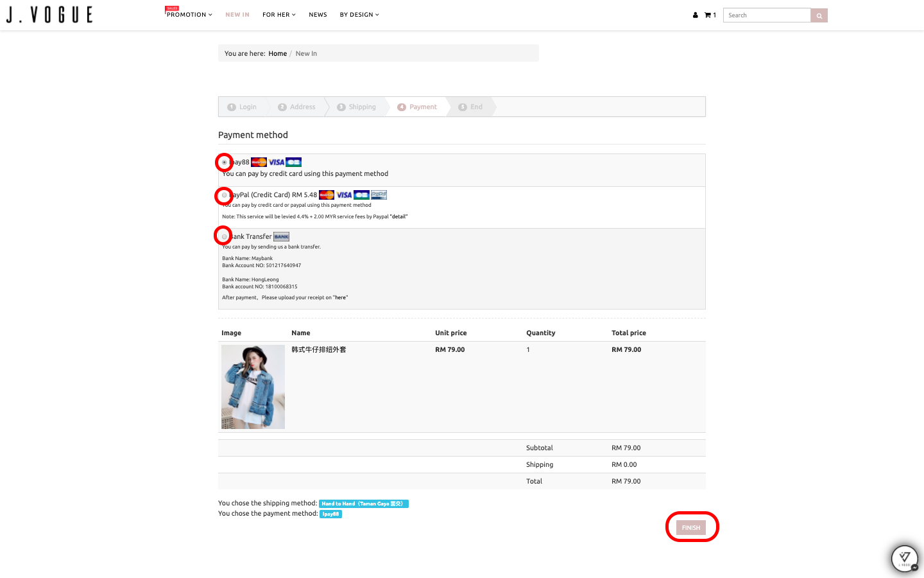Click the Bank Transfer bank icon
Image resolution: width=924 pixels, height=578 pixels.
pyautogui.click(x=281, y=237)
